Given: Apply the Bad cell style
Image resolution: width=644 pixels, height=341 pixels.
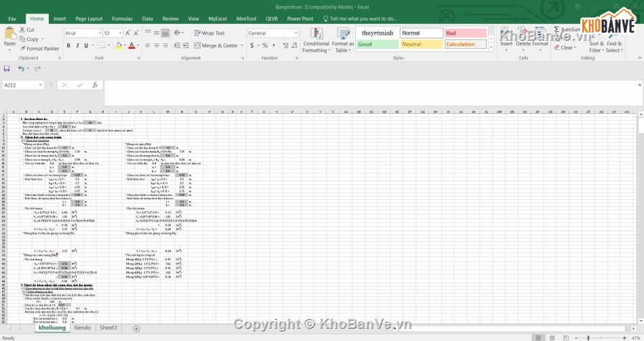Looking at the screenshot, I should [466, 33].
